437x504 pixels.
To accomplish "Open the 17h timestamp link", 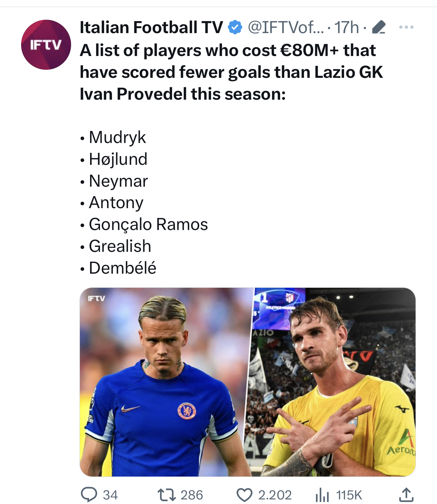I will (x=347, y=27).
